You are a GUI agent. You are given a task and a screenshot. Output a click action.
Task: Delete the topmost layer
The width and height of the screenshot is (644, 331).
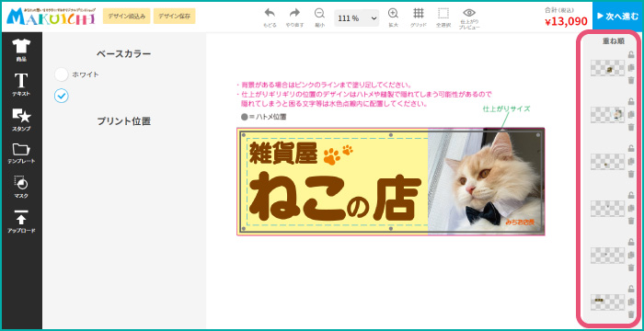(x=631, y=81)
